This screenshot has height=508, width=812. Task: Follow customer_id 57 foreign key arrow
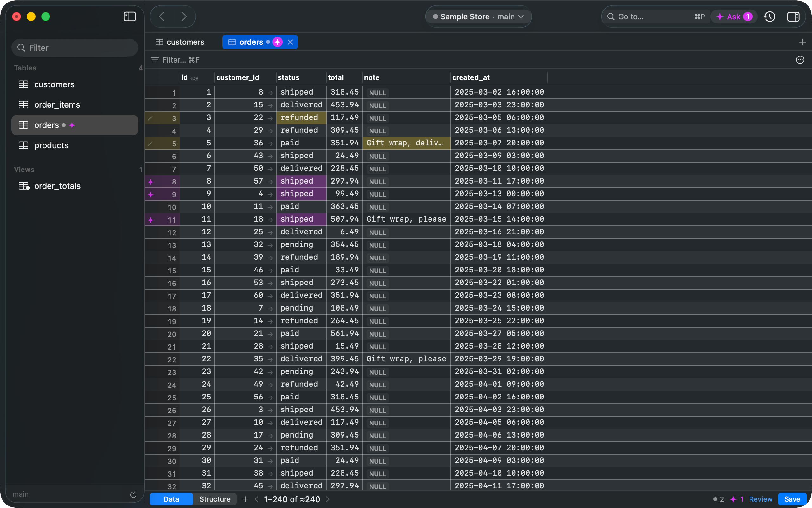point(270,181)
